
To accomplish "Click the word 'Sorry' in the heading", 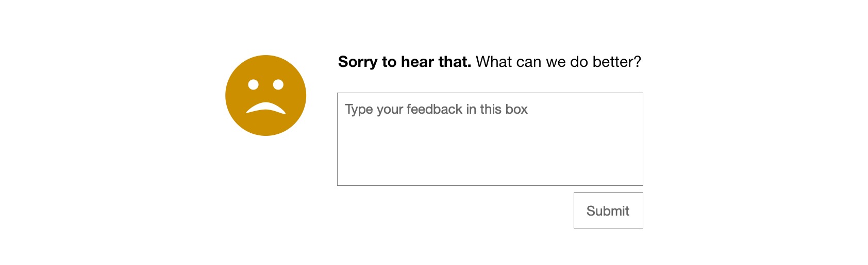I will point(358,62).
